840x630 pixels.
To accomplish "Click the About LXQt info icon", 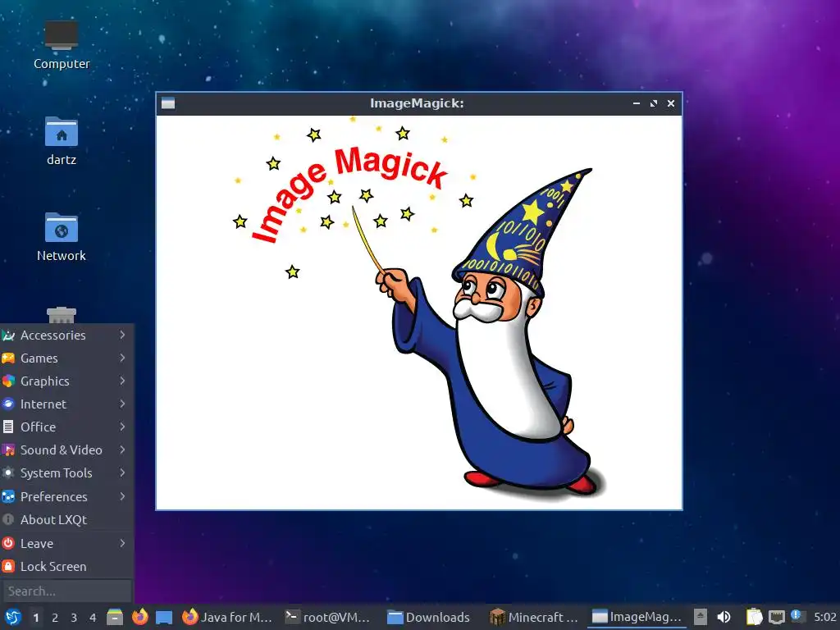I will point(8,520).
